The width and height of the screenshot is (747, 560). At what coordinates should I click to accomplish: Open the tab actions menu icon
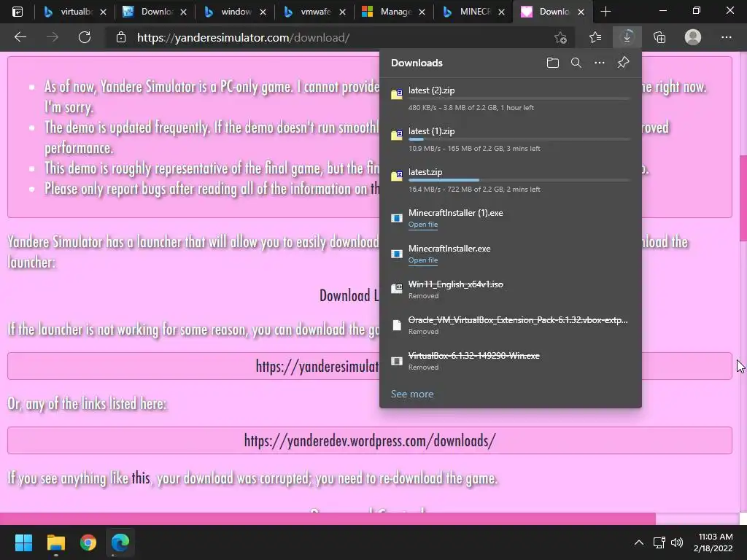pyautogui.click(x=18, y=12)
